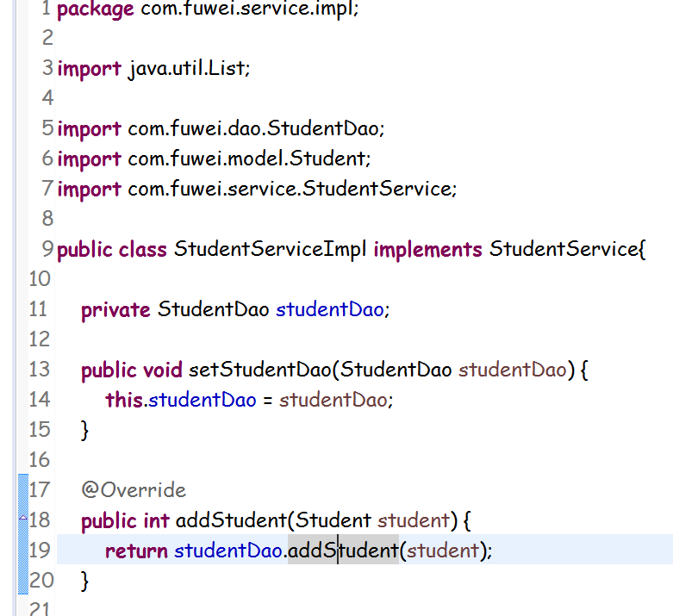The height and width of the screenshot is (616, 673).
Task: Click the return keyword on line 19
Action: click(x=136, y=551)
